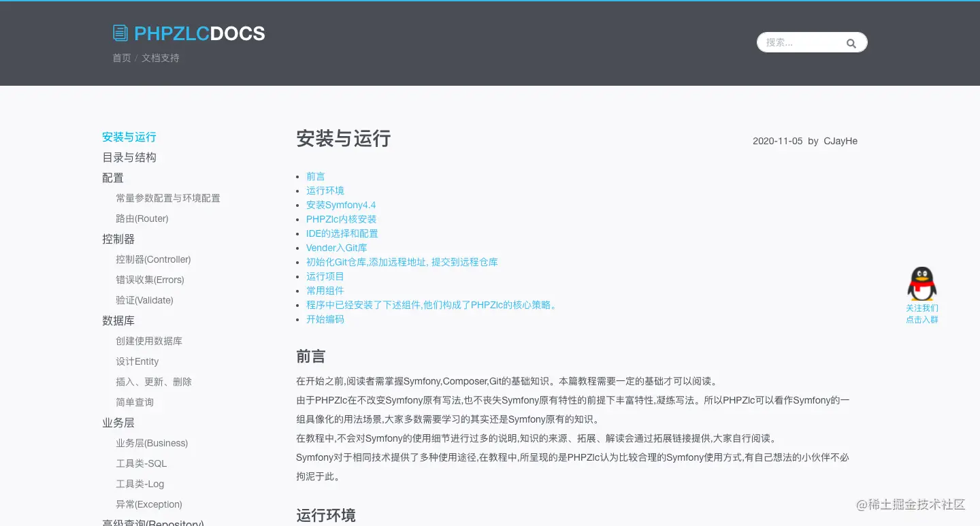
Task: Select 控制器(Controller) sidebar entry
Action: click(x=153, y=259)
